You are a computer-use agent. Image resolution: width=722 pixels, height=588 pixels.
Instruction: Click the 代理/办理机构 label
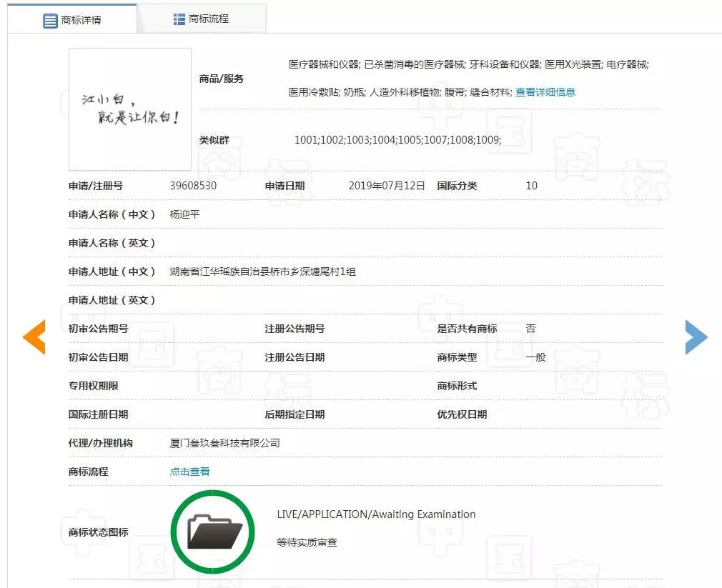(100, 443)
